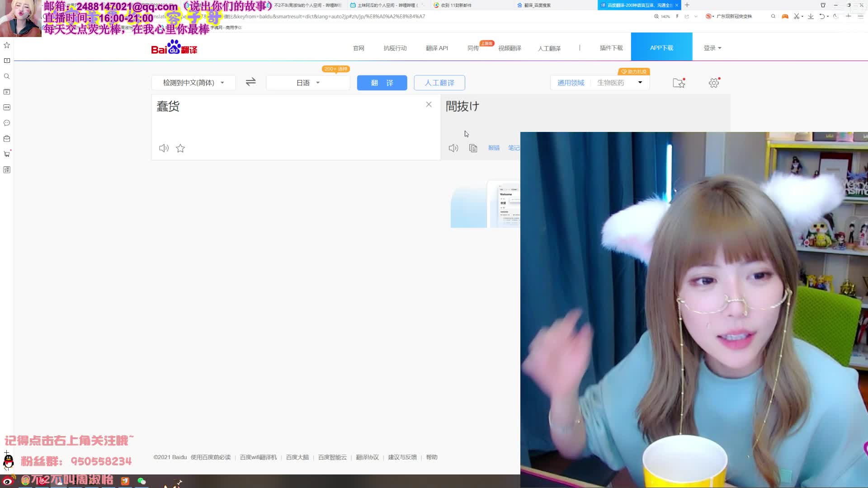Viewport: 868px width, 488px height.
Task: Close the 百度翻译 browser tab
Action: tap(677, 5)
